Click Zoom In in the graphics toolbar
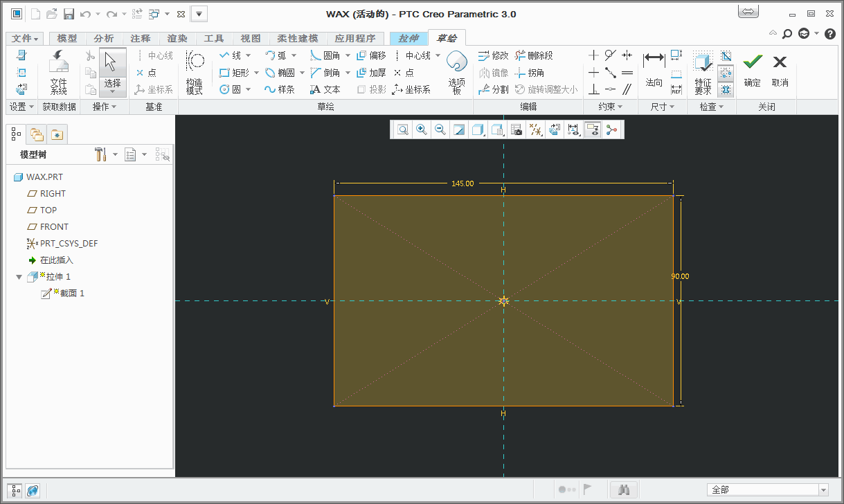Screen dimensions: 844x504 (421, 129)
